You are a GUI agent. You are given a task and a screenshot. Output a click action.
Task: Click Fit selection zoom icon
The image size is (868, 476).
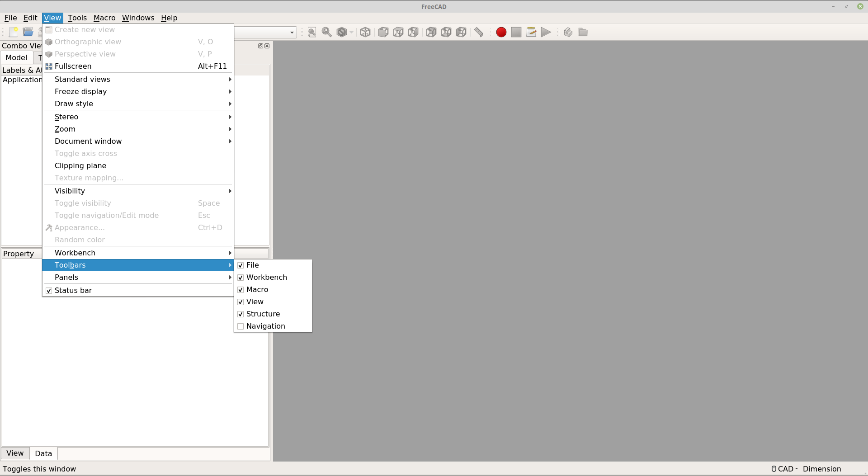coord(327,32)
